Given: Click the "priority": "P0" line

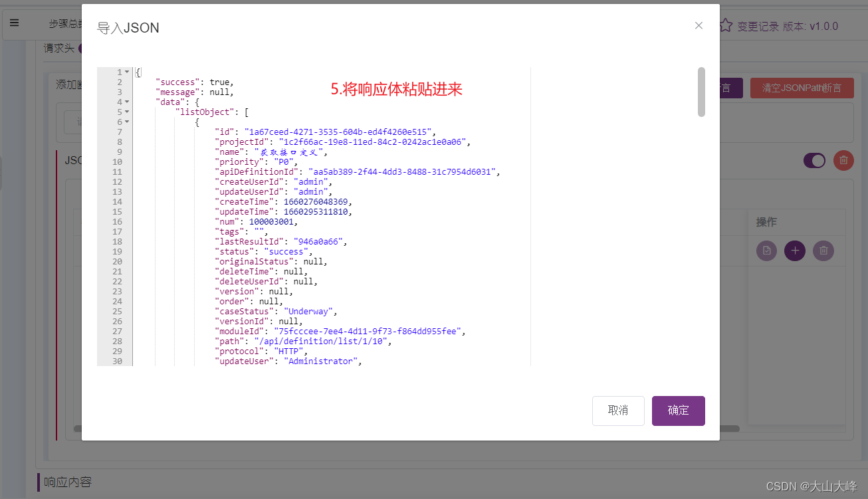Looking at the screenshot, I should click(257, 161).
